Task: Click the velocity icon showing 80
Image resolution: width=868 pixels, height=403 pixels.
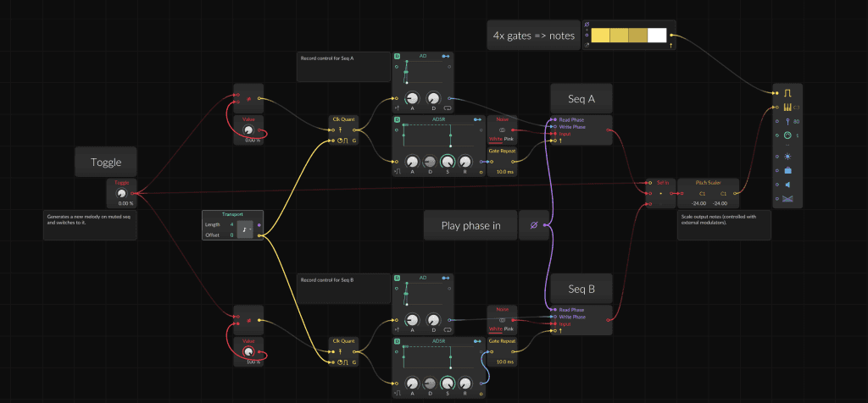Action: click(x=787, y=121)
